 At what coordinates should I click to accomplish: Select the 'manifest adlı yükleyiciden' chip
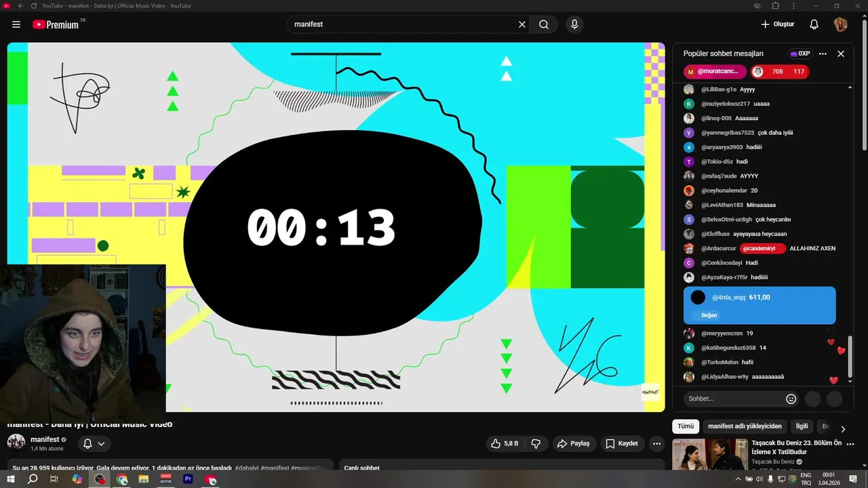click(745, 426)
